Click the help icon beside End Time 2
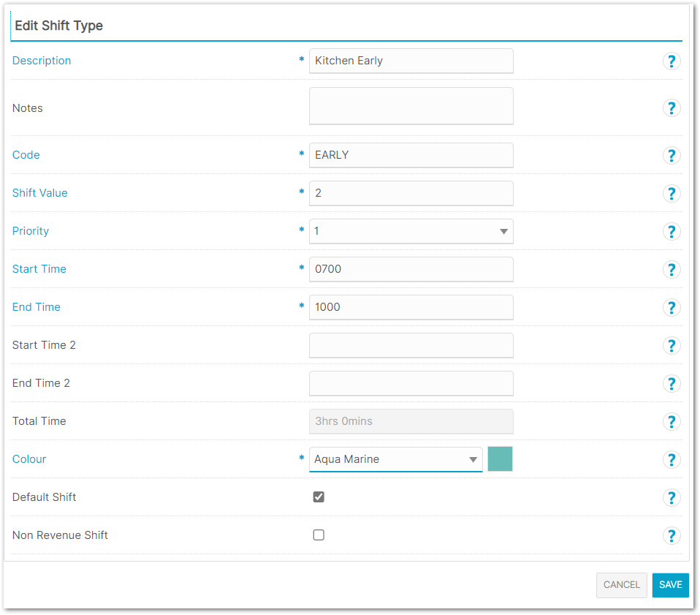 pyautogui.click(x=672, y=383)
